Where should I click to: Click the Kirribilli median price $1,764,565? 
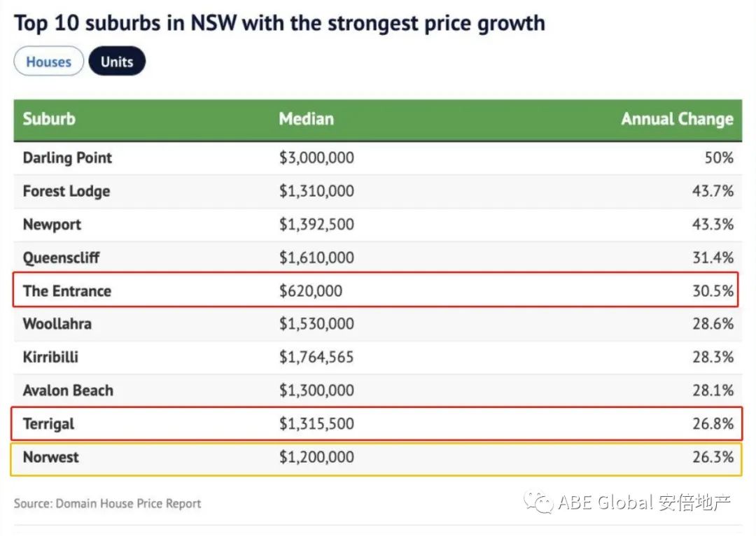coord(316,357)
